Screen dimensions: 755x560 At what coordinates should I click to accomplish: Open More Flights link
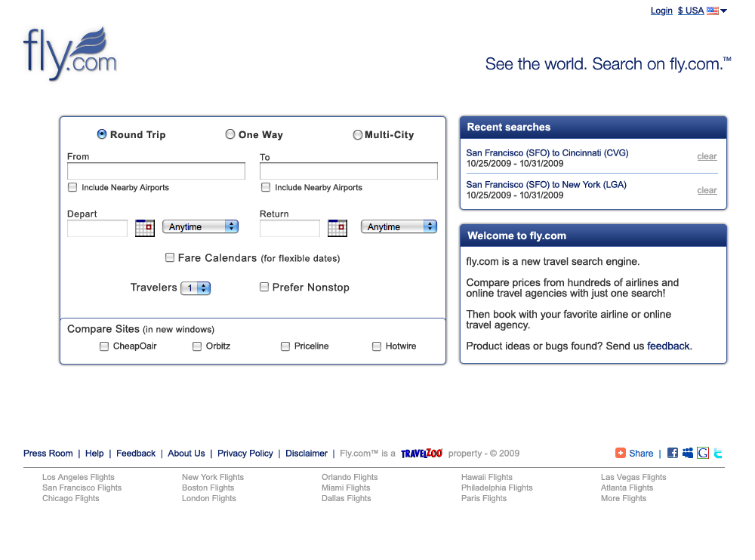point(624,498)
